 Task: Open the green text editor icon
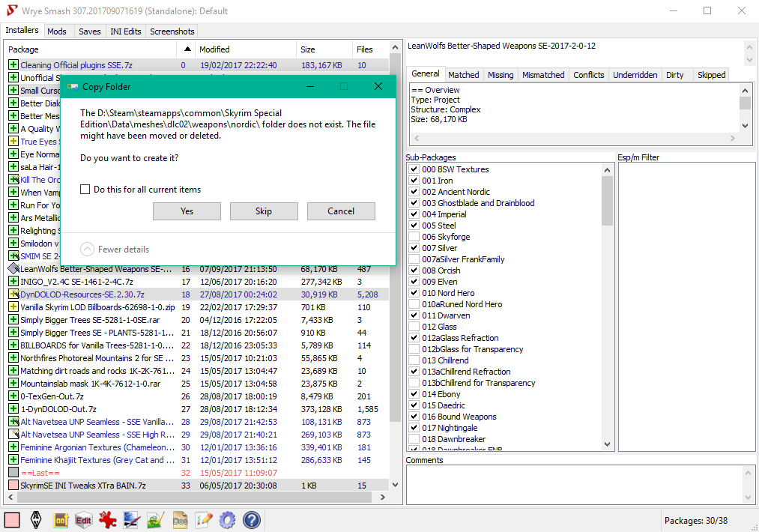tap(155, 520)
